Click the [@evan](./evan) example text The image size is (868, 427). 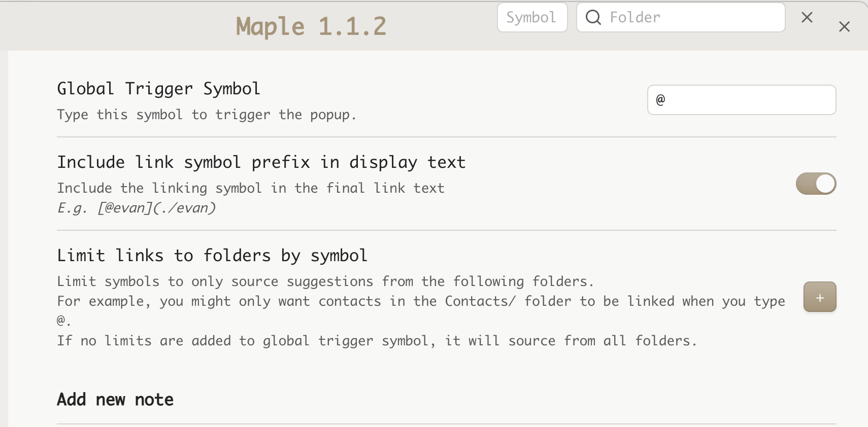(x=156, y=208)
